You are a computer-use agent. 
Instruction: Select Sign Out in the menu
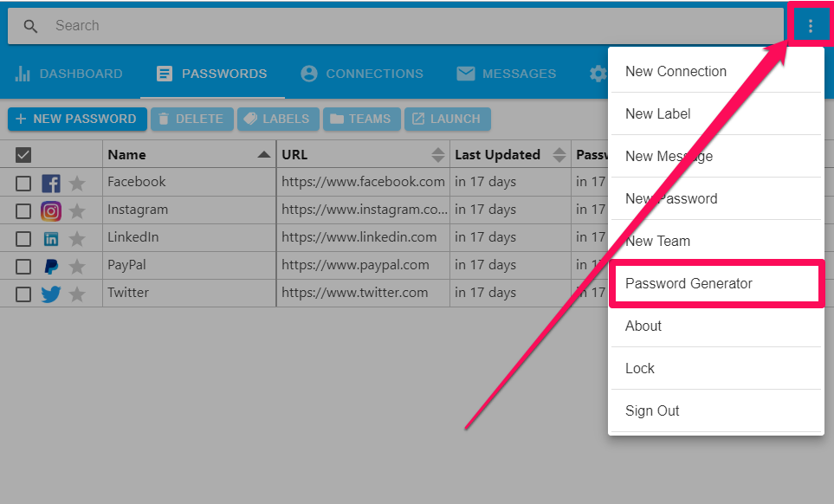pyautogui.click(x=652, y=411)
